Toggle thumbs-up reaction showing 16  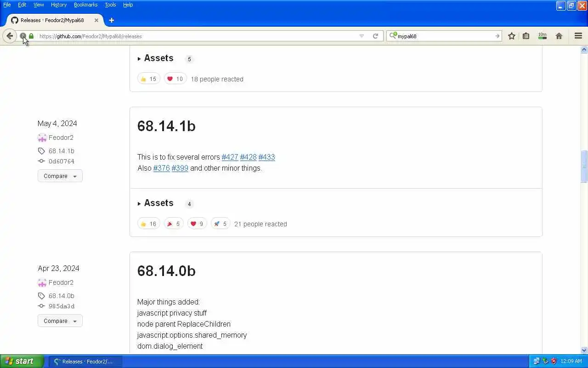(149, 224)
